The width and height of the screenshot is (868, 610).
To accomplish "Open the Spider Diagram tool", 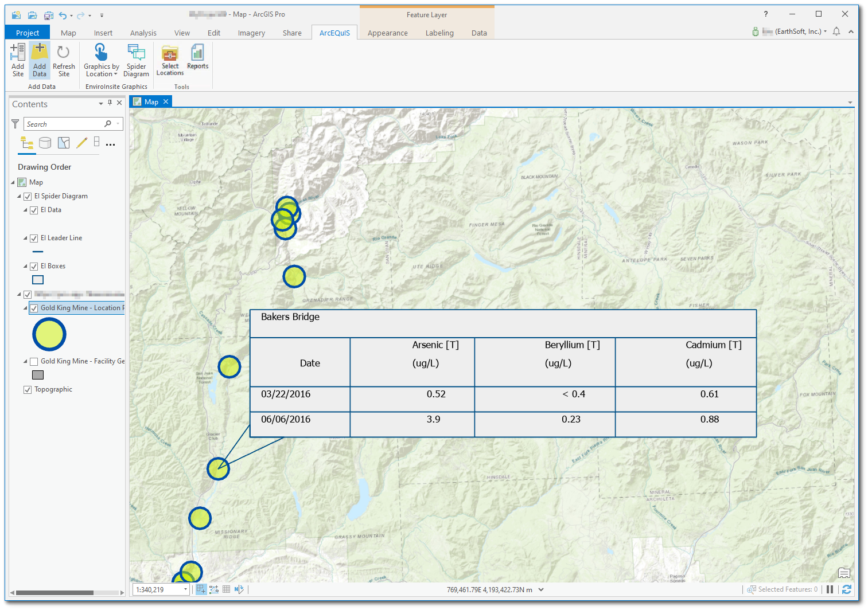I will coord(136,60).
